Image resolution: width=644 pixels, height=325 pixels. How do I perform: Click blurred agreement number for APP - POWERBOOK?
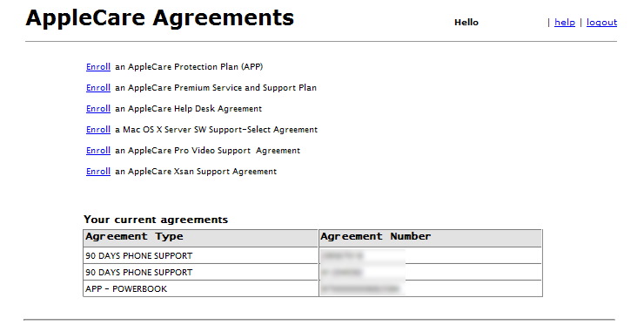(x=360, y=288)
